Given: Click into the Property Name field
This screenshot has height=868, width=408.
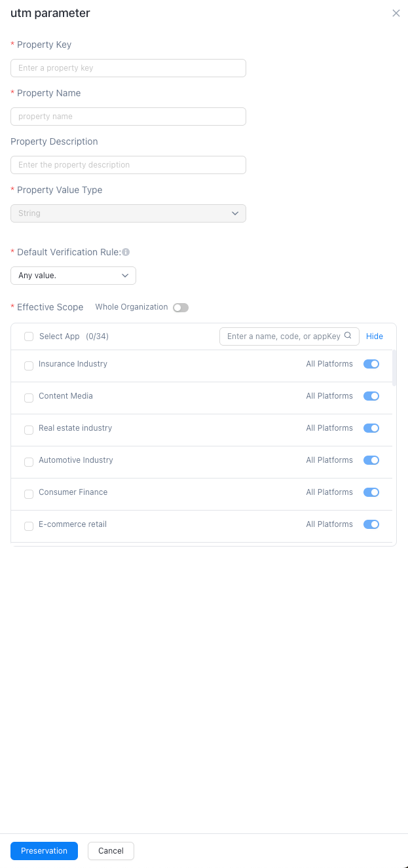Looking at the screenshot, I should click(128, 117).
